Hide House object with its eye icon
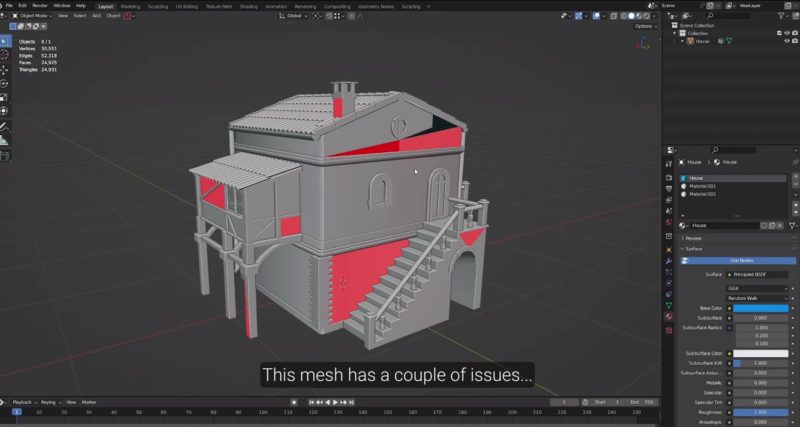The width and height of the screenshot is (800, 427). tap(787, 41)
